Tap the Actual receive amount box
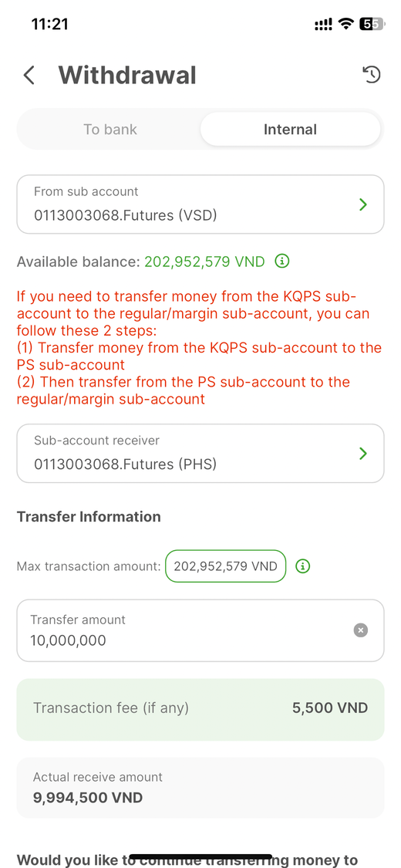Viewport: 401px width, 868px height. click(200, 788)
